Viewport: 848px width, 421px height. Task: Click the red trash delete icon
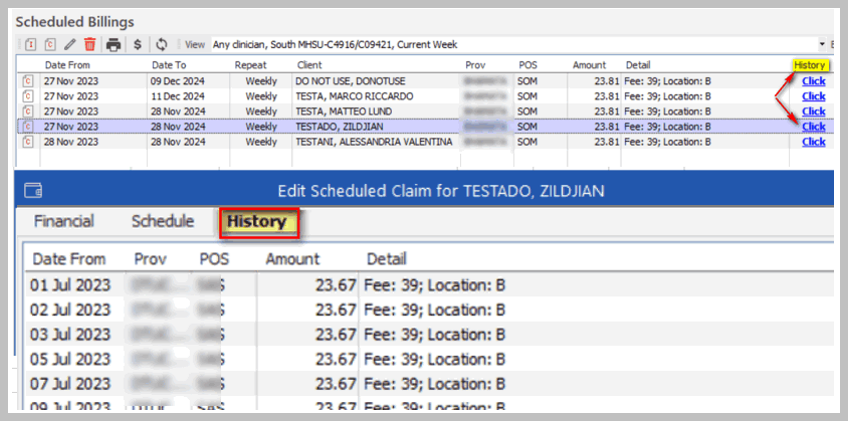(90, 45)
